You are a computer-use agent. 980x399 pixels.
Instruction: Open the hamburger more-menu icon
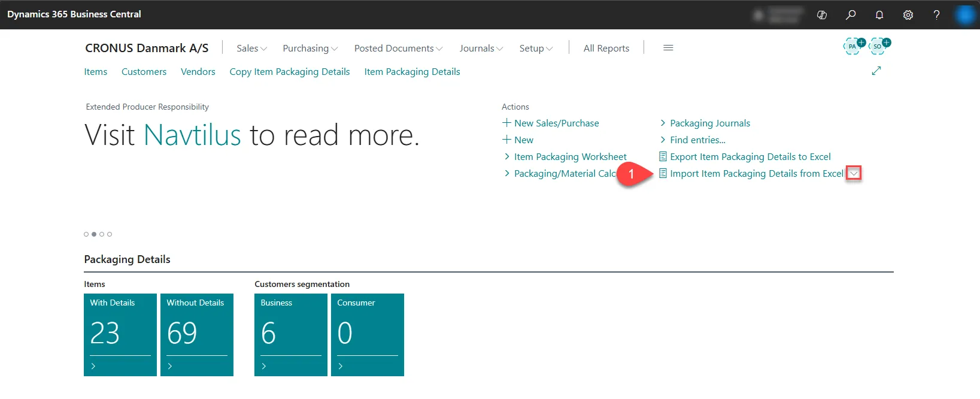669,48
